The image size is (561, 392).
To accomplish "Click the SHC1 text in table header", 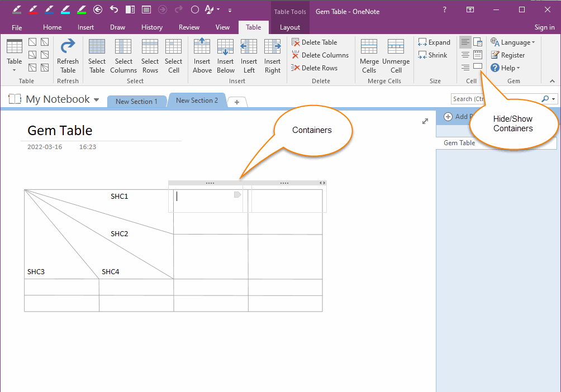I will tap(119, 197).
